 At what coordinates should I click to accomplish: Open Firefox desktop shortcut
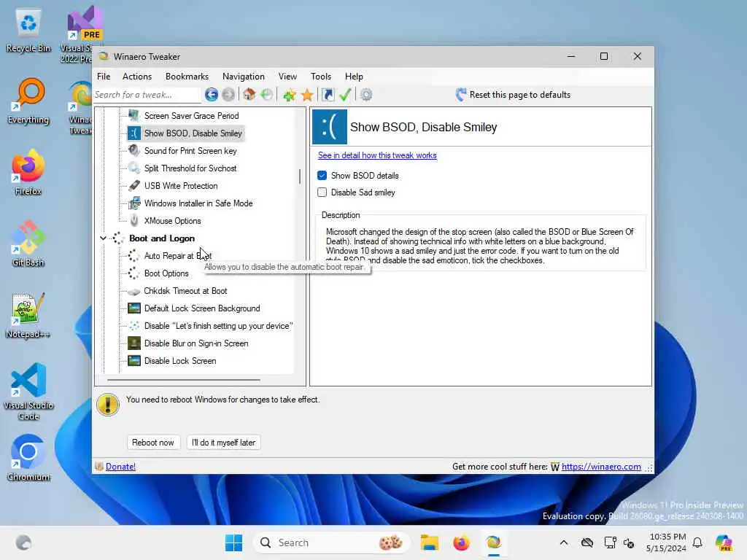click(28, 172)
